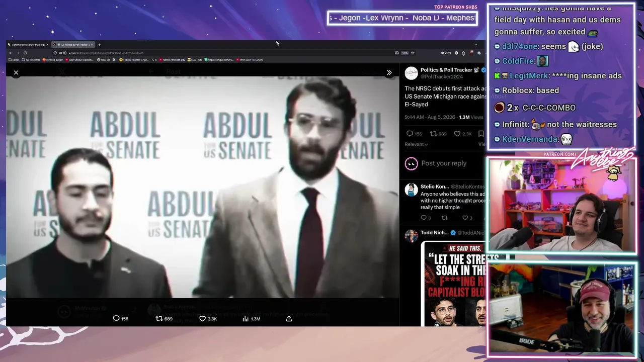Open Stelio Kontos's profile avatar

[x=411, y=190]
